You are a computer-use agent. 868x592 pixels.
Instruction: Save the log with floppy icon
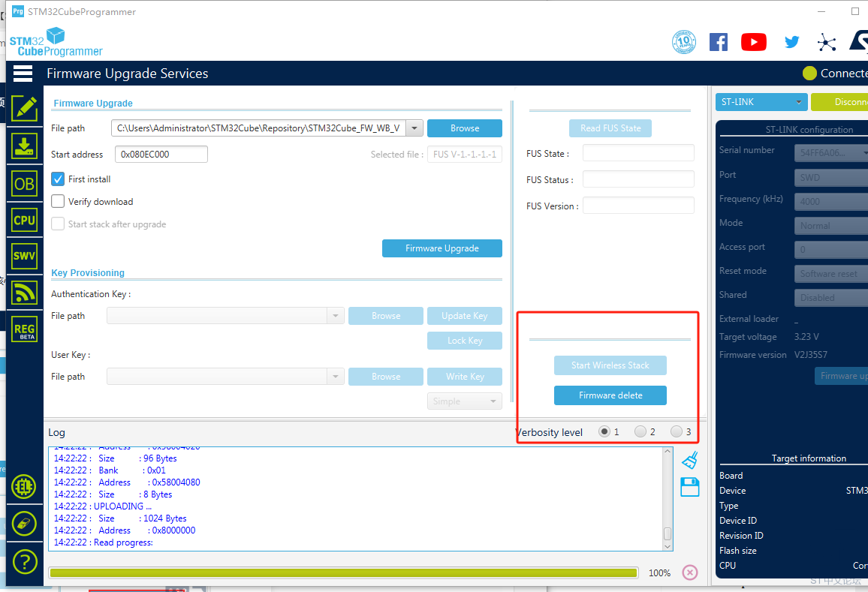point(690,487)
